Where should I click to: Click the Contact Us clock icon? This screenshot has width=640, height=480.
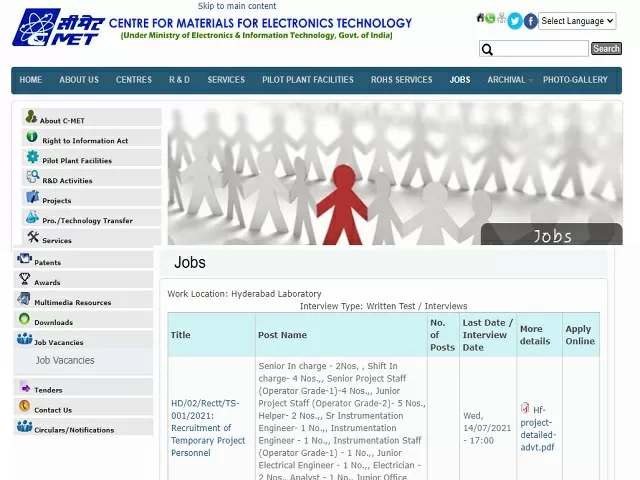pyautogui.click(x=24, y=406)
